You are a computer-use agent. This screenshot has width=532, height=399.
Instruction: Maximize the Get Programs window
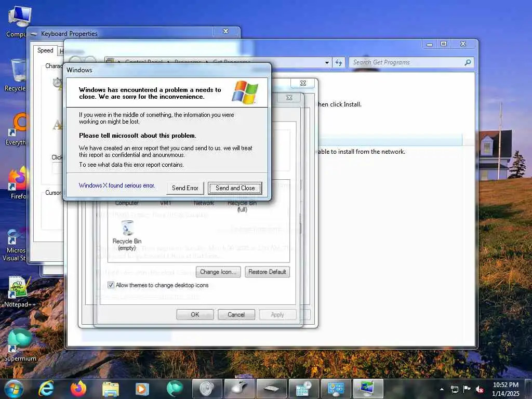pos(444,44)
